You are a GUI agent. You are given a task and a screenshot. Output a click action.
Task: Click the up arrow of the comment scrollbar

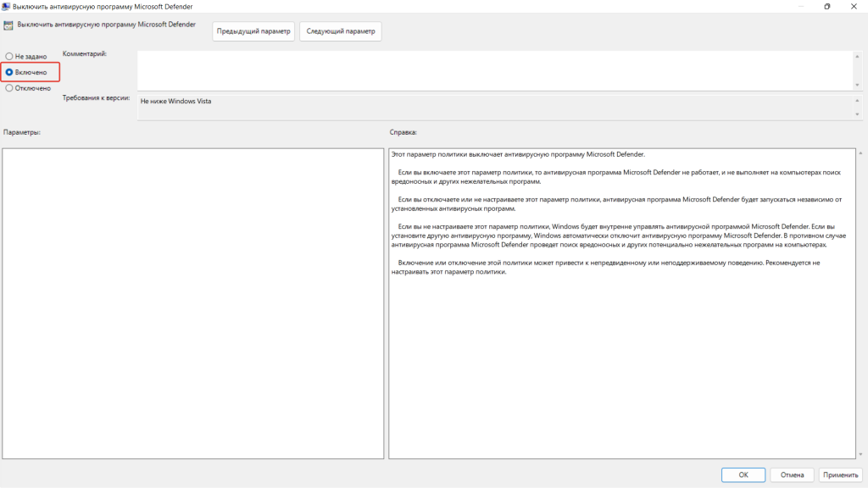[x=857, y=56]
